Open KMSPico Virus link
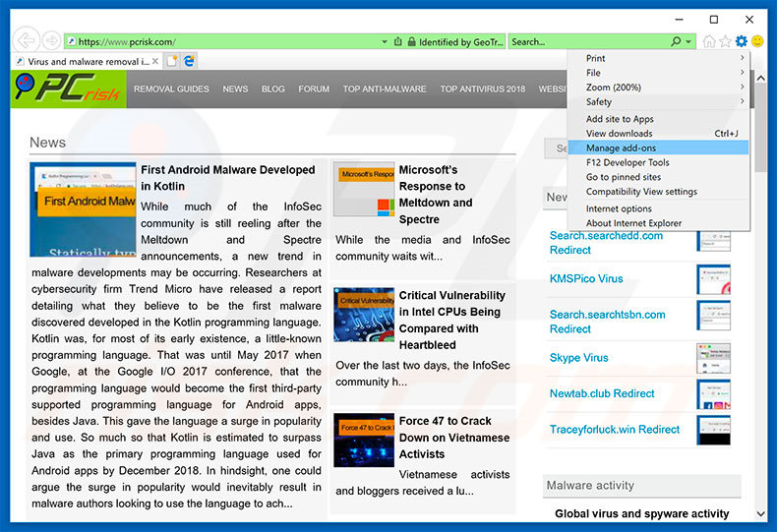 pos(586,278)
